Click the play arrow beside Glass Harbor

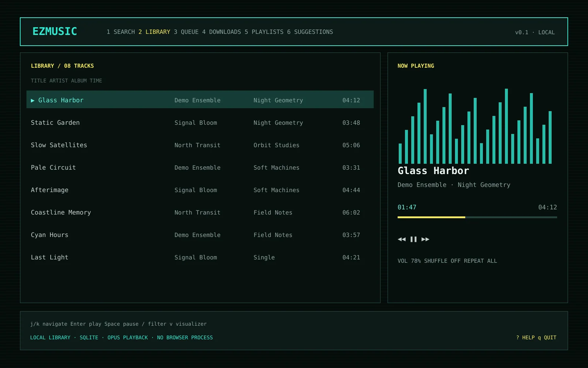pyautogui.click(x=33, y=100)
